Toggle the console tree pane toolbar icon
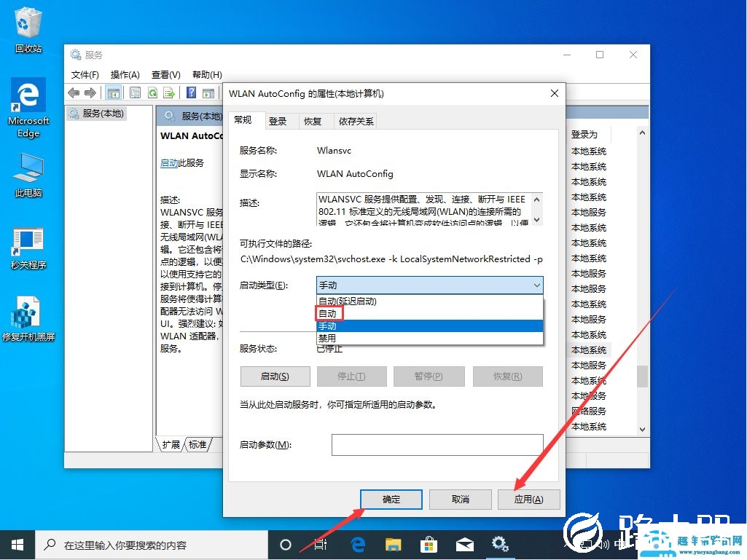The width and height of the screenshot is (747, 560). coord(113,93)
